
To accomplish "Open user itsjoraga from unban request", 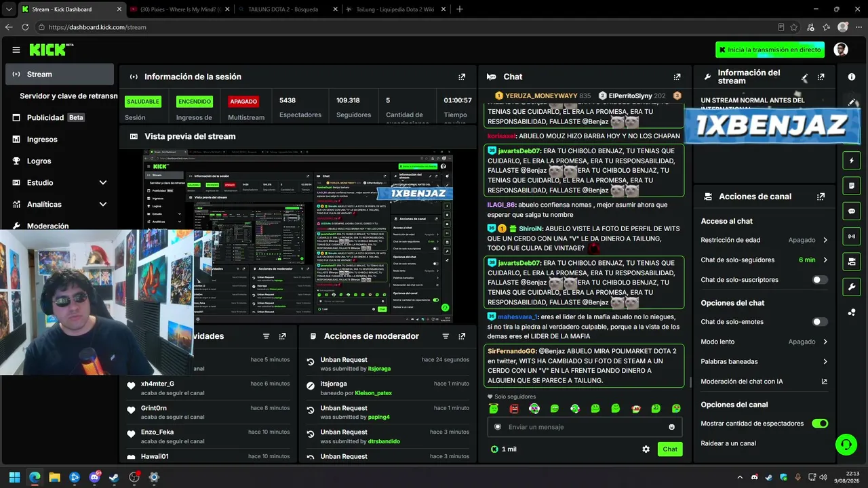I will (x=379, y=369).
